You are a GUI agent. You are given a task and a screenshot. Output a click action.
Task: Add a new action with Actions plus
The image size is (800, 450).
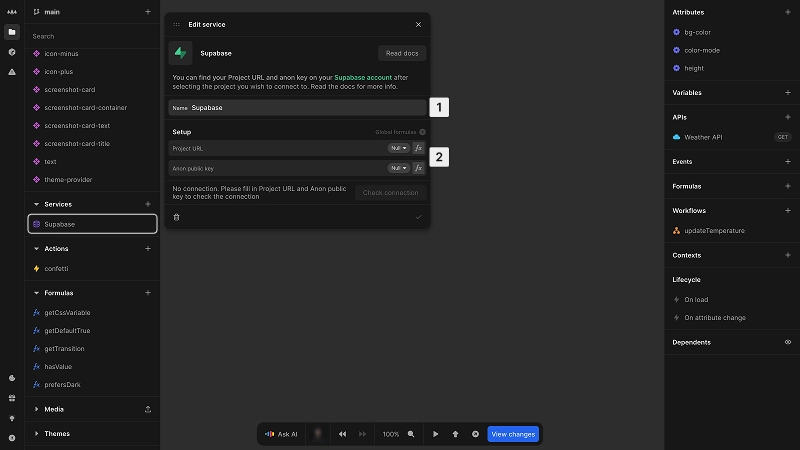click(x=147, y=248)
